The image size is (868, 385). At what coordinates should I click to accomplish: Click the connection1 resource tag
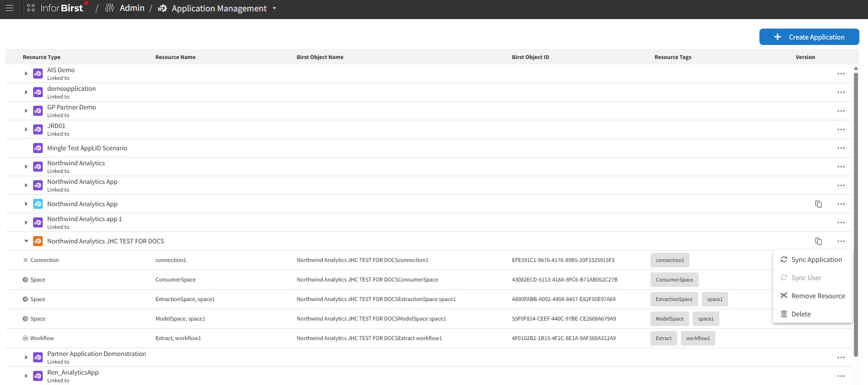click(x=670, y=260)
